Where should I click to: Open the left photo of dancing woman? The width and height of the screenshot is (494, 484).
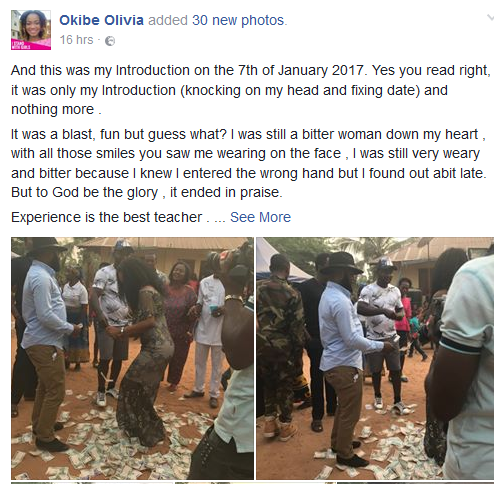(132, 358)
